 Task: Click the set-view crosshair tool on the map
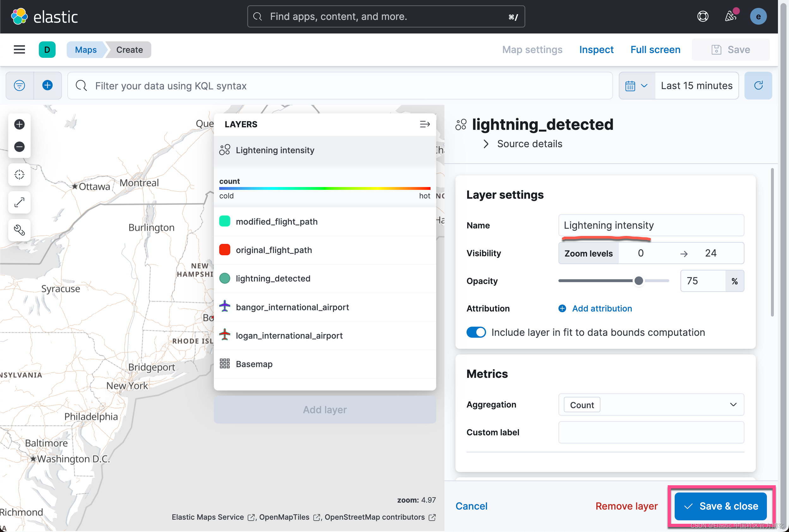click(19, 175)
